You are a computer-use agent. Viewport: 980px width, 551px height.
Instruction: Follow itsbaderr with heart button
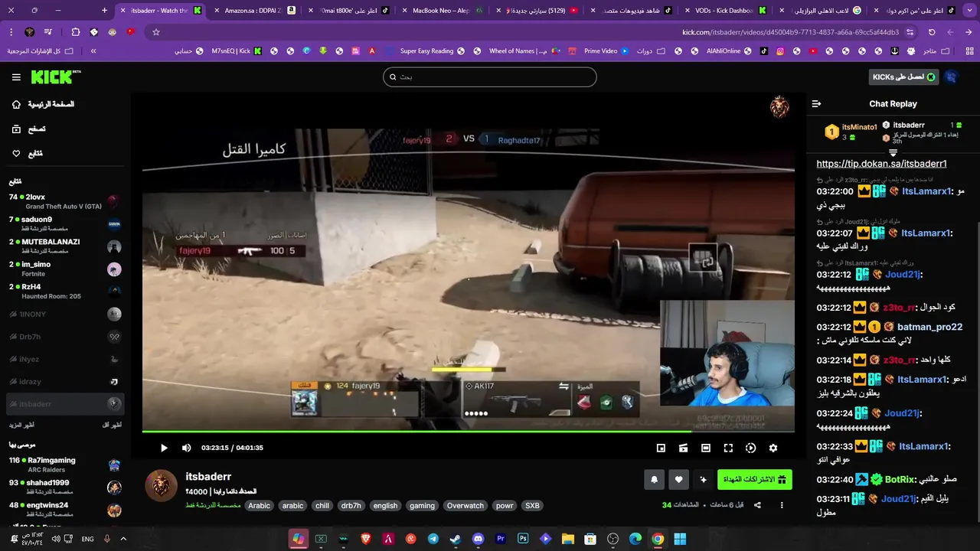coord(678,480)
